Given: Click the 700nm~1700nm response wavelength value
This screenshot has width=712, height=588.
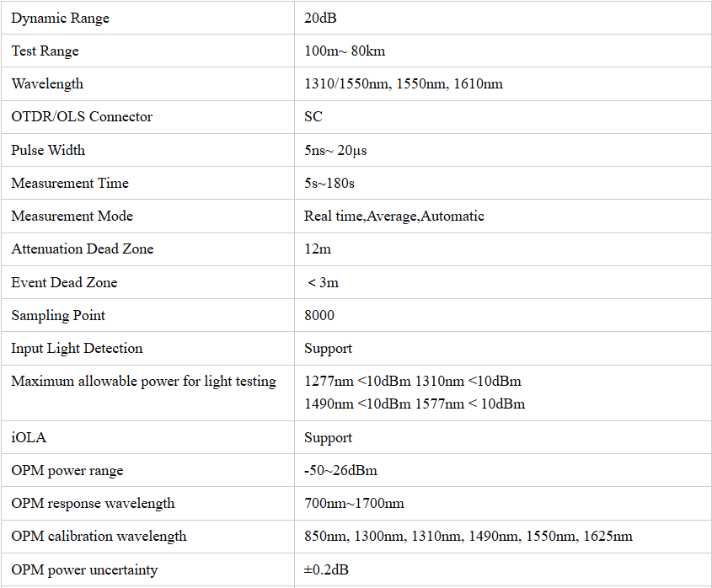Looking at the screenshot, I should 354,503.
